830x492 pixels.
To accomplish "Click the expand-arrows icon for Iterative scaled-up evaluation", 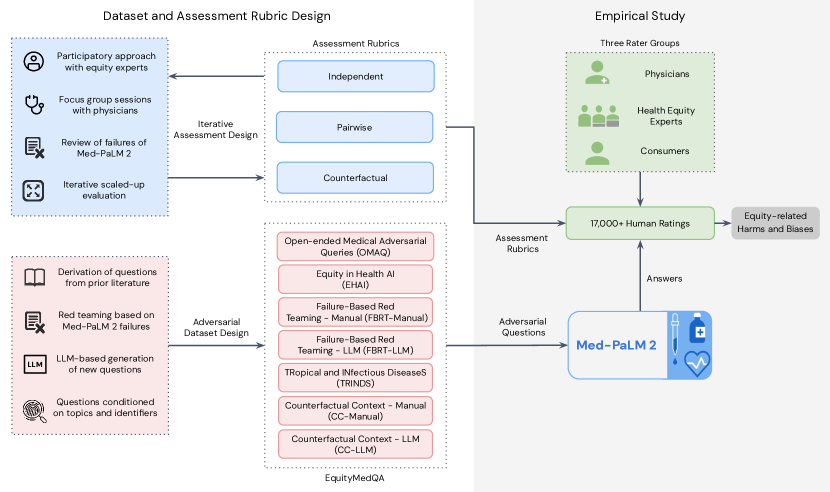I will pyautogui.click(x=33, y=191).
